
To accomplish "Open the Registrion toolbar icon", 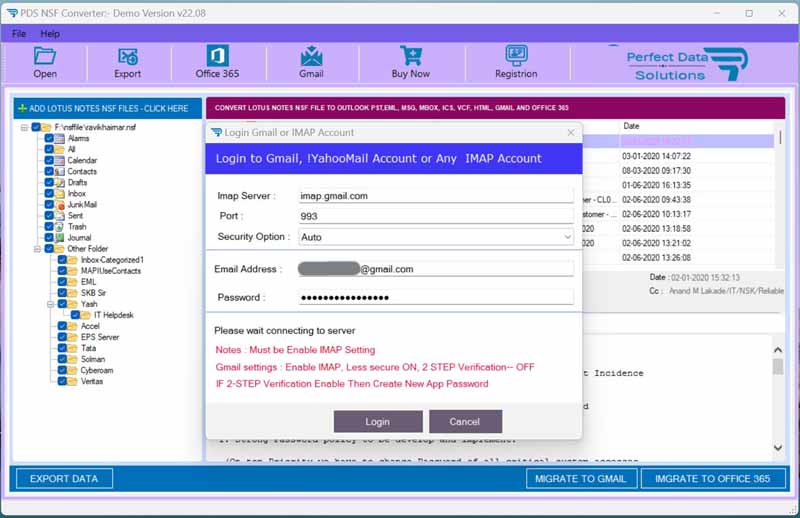I will coord(516,56).
